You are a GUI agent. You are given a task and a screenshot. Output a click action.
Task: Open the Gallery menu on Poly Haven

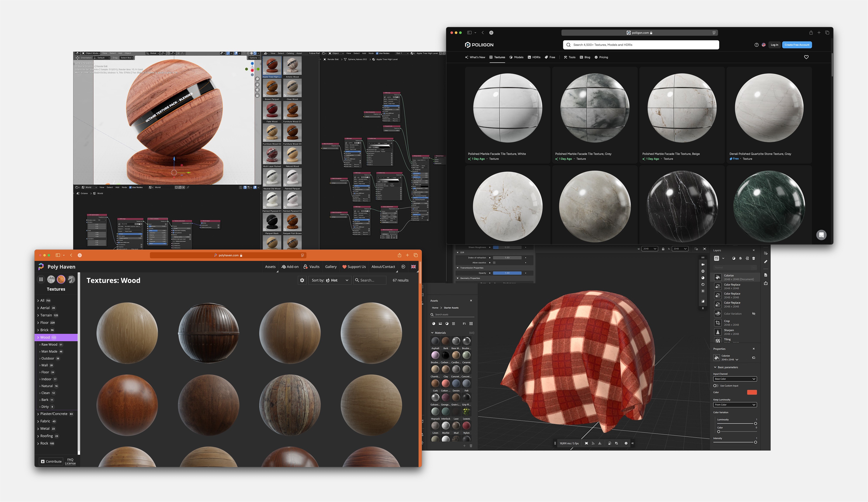click(331, 267)
